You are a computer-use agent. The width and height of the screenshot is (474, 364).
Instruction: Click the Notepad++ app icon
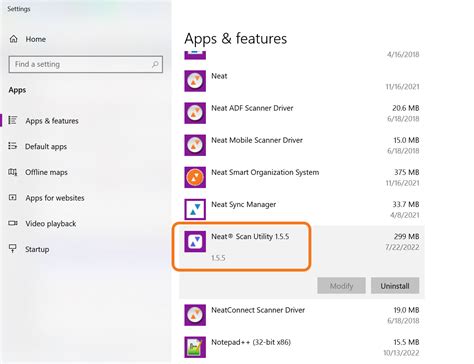tap(195, 347)
